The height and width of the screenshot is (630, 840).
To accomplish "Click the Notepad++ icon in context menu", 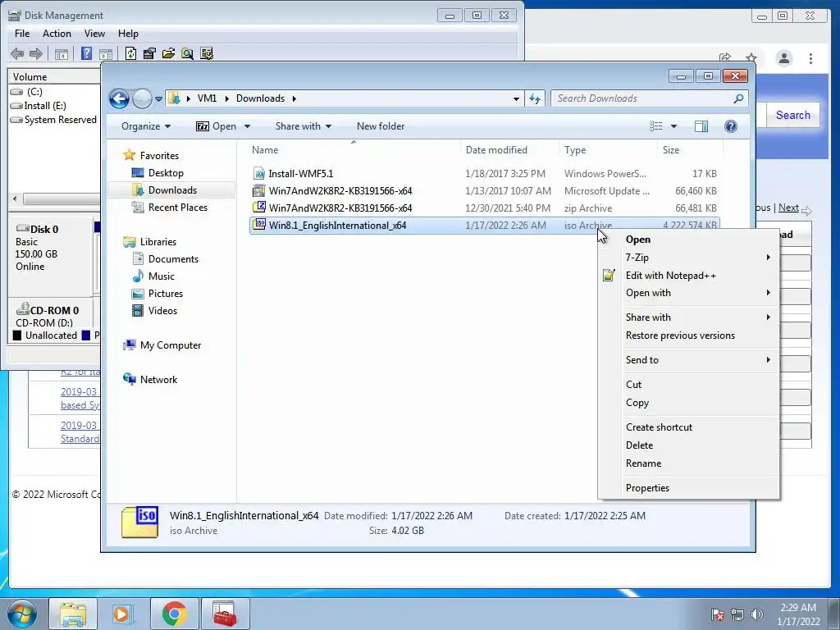I will coord(609,276).
